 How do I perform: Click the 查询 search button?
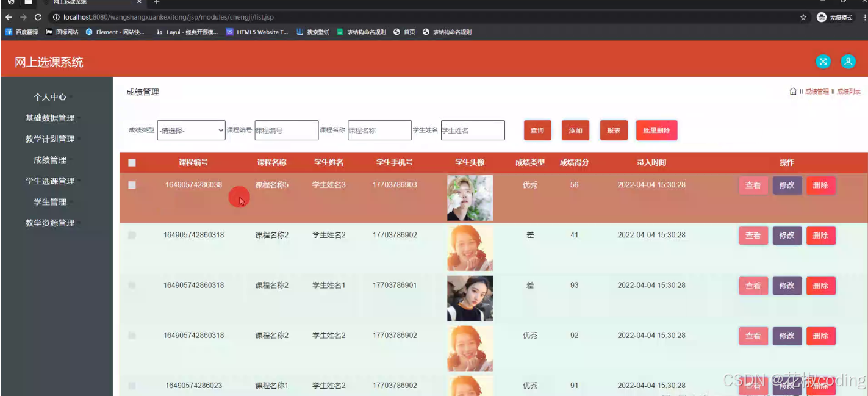[537, 131]
